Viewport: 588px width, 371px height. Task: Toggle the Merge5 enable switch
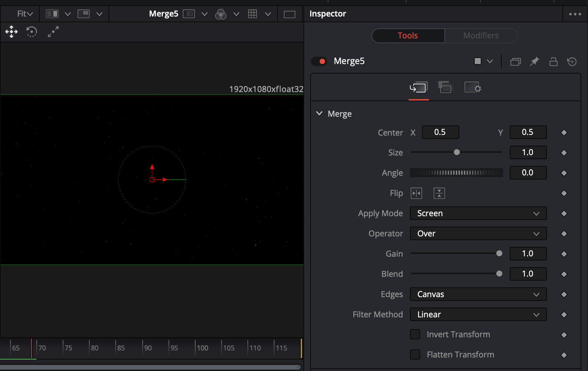click(x=319, y=61)
